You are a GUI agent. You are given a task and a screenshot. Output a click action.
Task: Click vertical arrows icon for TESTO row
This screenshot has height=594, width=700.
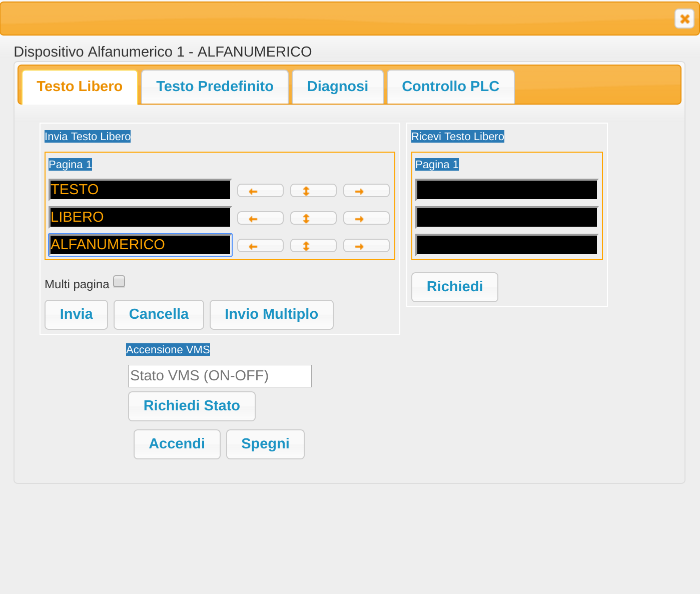(313, 191)
